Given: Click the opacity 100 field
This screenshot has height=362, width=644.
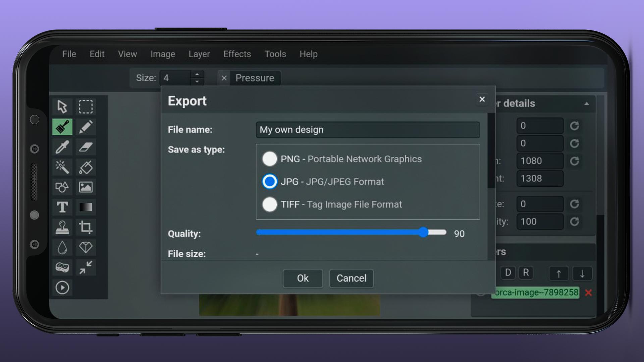Looking at the screenshot, I should [540, 222].
